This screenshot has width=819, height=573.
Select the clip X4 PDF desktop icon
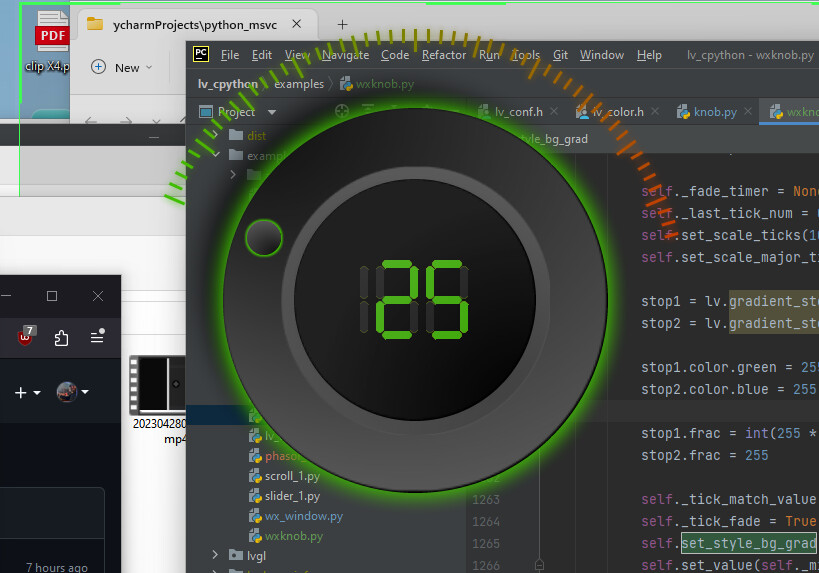(x=50, y=42)
